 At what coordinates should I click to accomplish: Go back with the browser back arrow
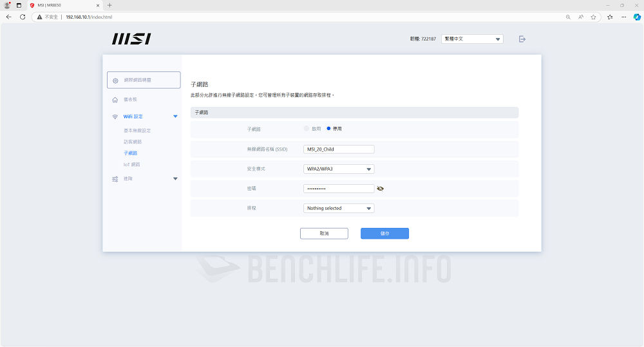[8, 17]
